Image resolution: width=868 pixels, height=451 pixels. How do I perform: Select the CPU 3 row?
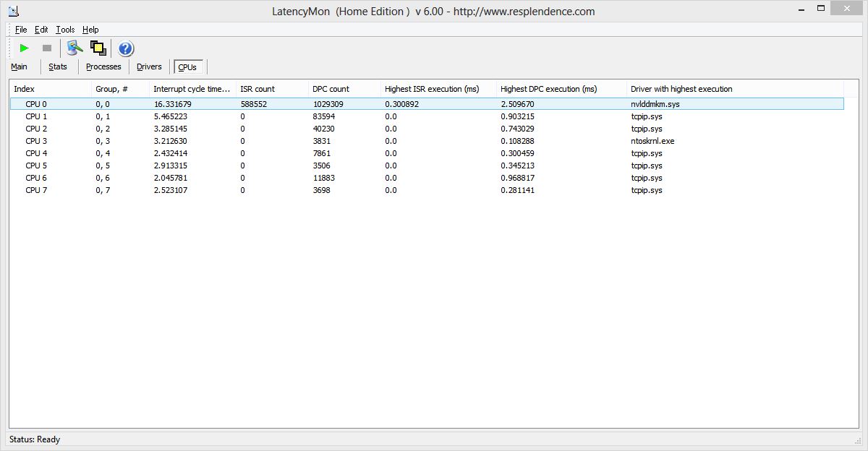(x=427, y=141)
